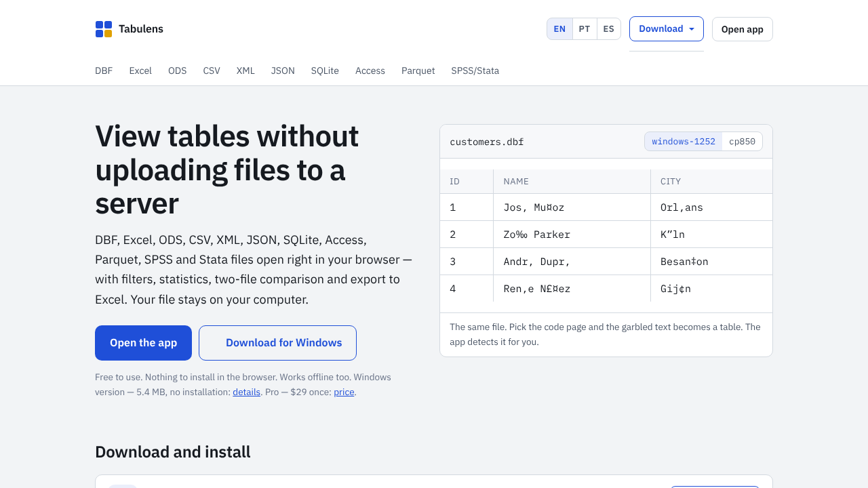Click the customers.dbf file name

[487, 142]
